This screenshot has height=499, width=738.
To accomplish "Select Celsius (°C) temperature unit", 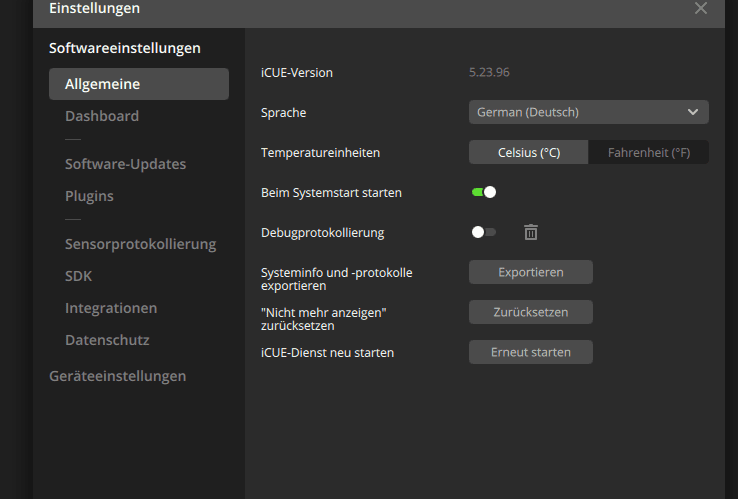I will coord(529,153).
